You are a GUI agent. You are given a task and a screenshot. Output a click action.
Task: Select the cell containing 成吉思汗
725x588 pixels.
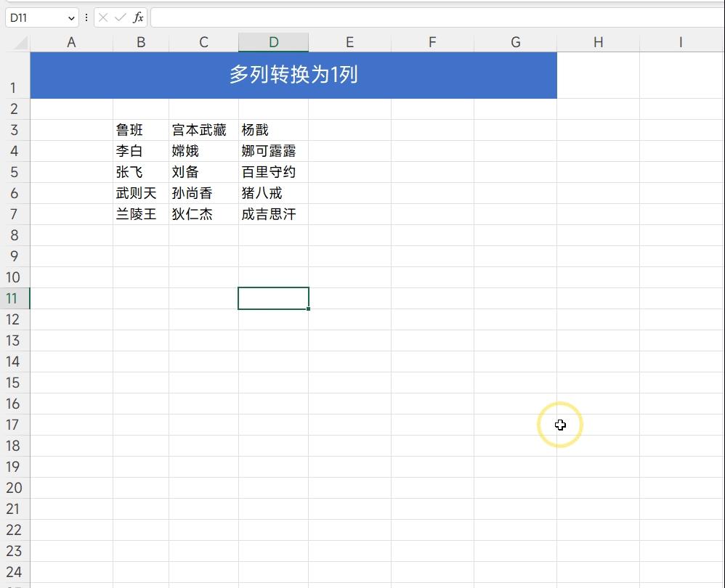point(273,214)
